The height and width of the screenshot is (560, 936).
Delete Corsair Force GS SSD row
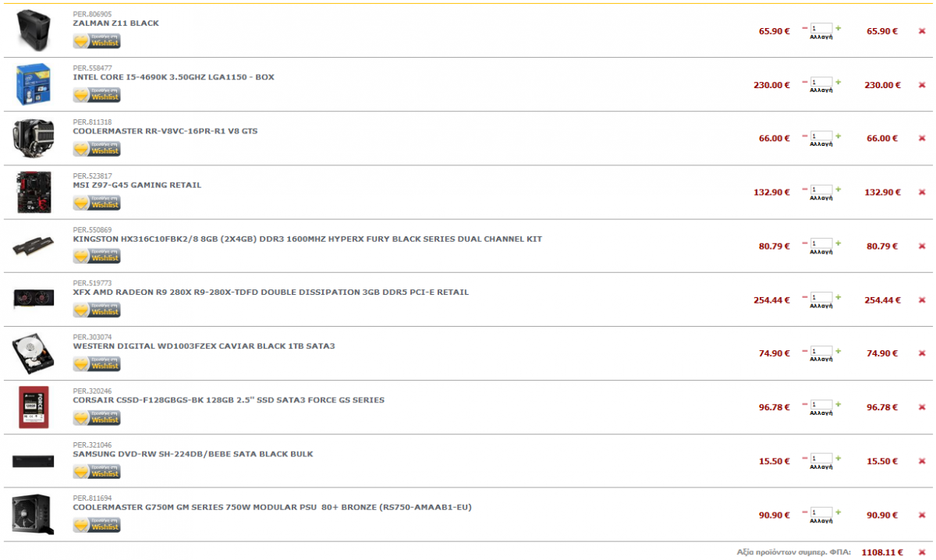tap(922, 407)
